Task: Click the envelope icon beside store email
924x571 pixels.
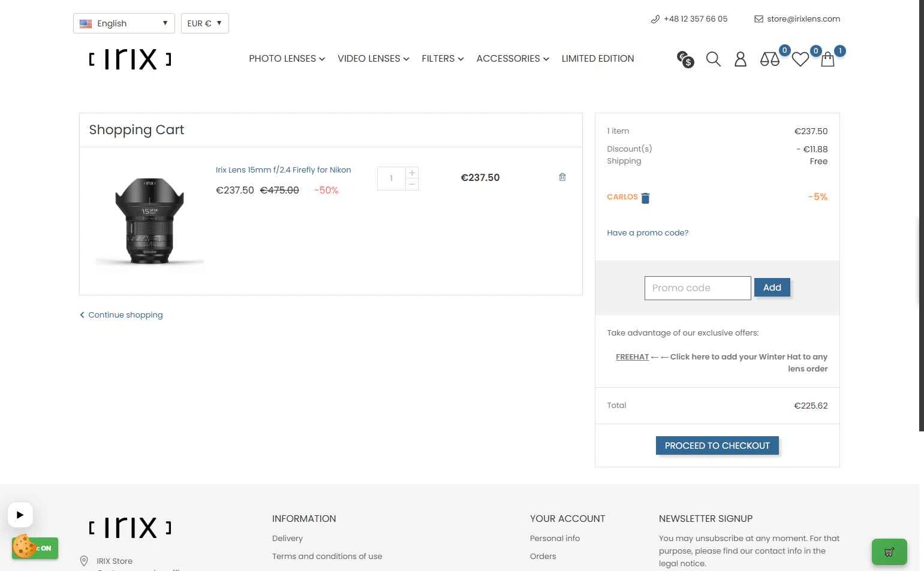Action: (x=759, y=19)
